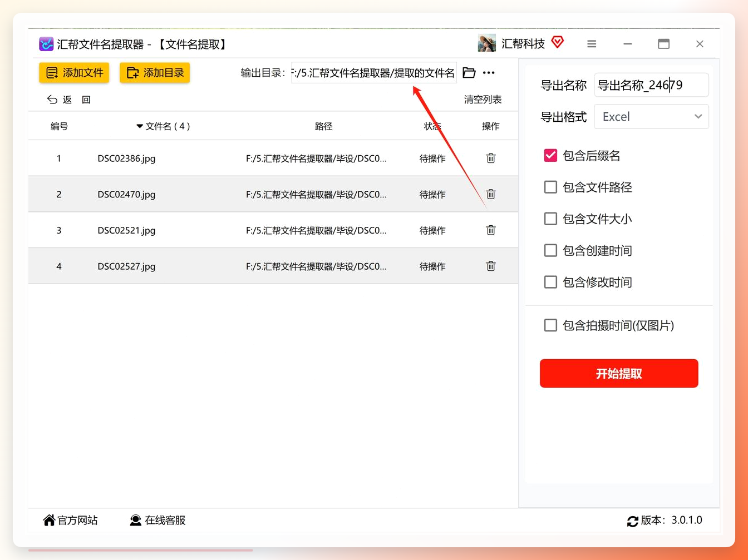The width and height of the screenshot is (748, 560).
Task: Click the version refresh icon
Action: click(x=632, y=521)
